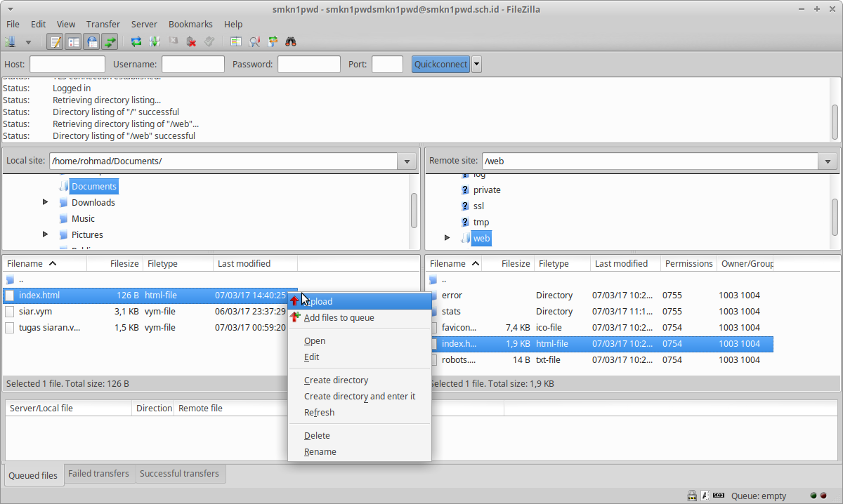Click the remote Filetype column header
Viewport: 843px width, 504px height.
562,263
